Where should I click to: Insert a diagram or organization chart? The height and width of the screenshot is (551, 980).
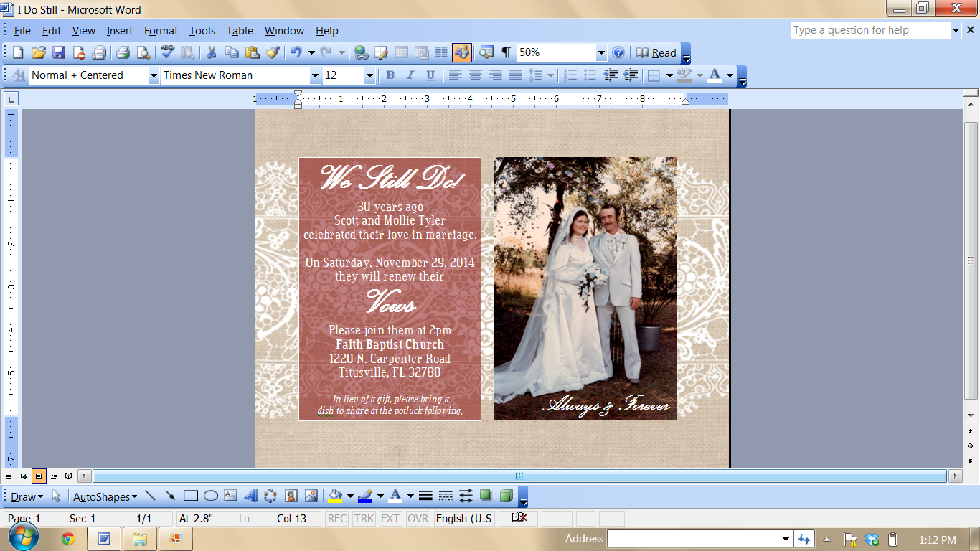click(x=270, y=496)
